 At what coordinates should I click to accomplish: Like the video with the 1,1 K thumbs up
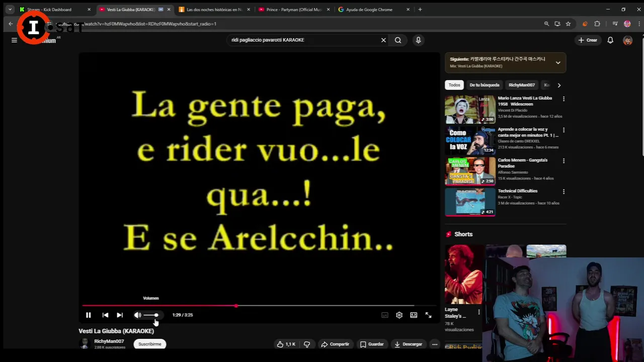point(286,344)
